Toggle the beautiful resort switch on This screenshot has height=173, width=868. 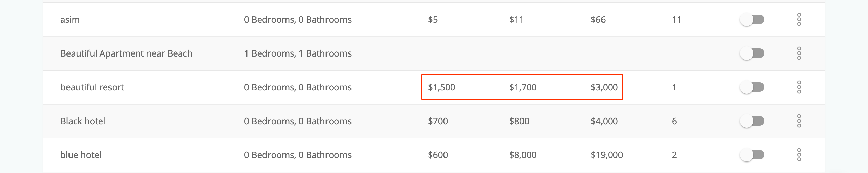pos(752,87)
